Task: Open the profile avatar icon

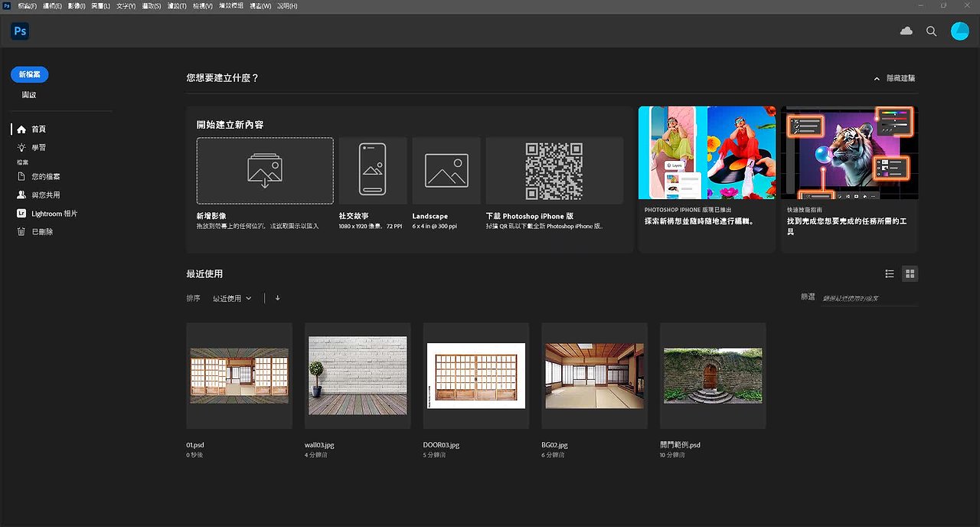Action: 959,31
